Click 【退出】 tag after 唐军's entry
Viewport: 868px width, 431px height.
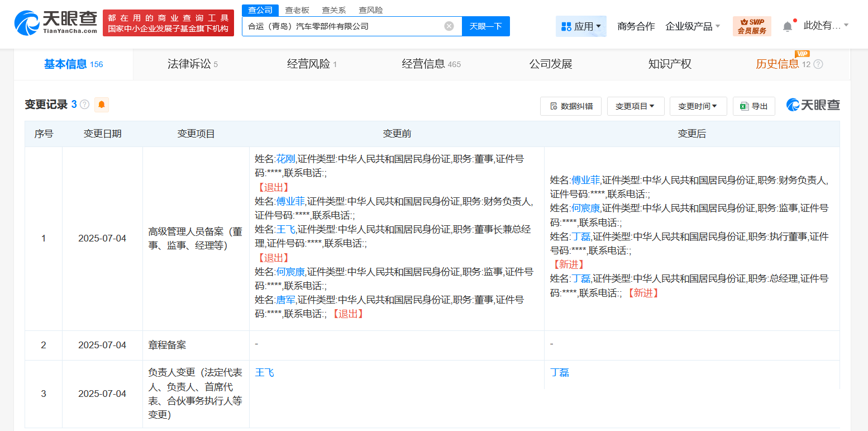point(348,314)
